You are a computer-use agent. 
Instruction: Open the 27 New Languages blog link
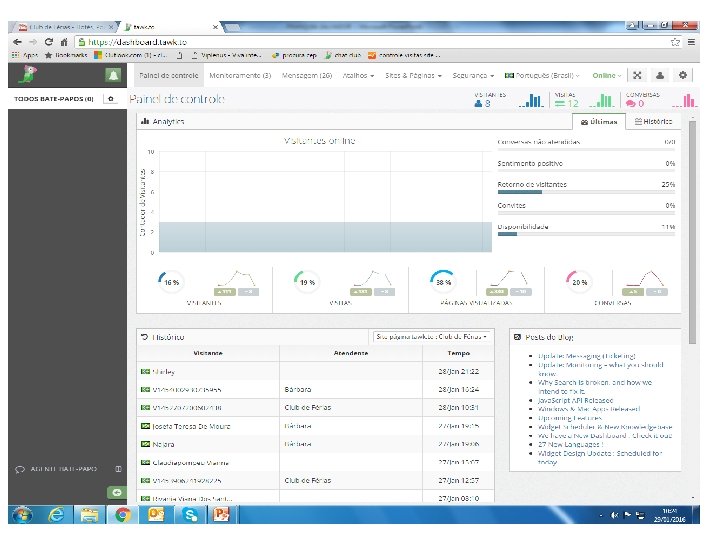point(570,444)
